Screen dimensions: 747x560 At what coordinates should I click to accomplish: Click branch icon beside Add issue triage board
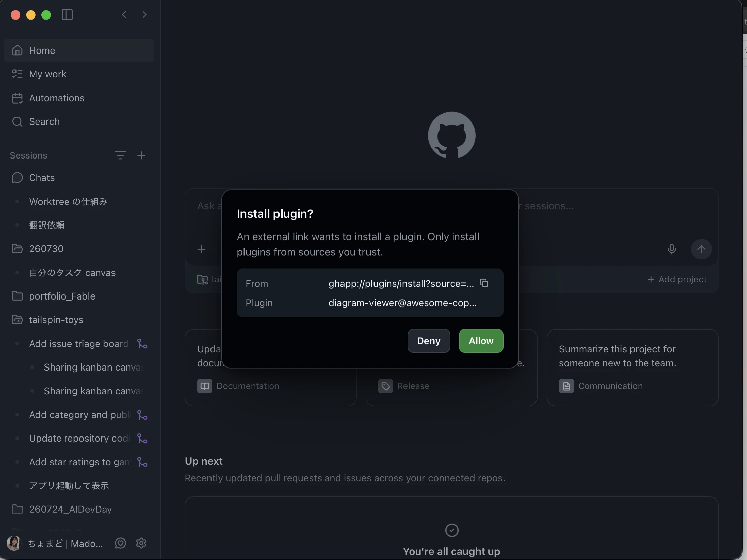[x=142, y=344]
